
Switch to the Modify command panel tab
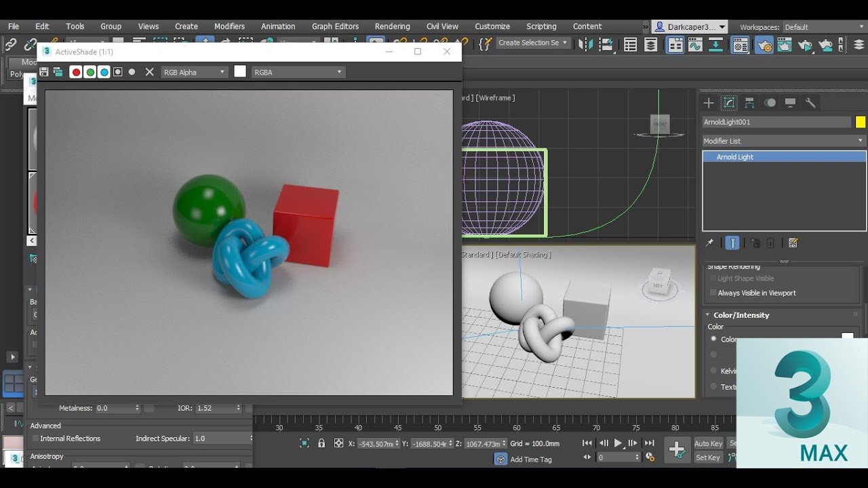[729, 102]
